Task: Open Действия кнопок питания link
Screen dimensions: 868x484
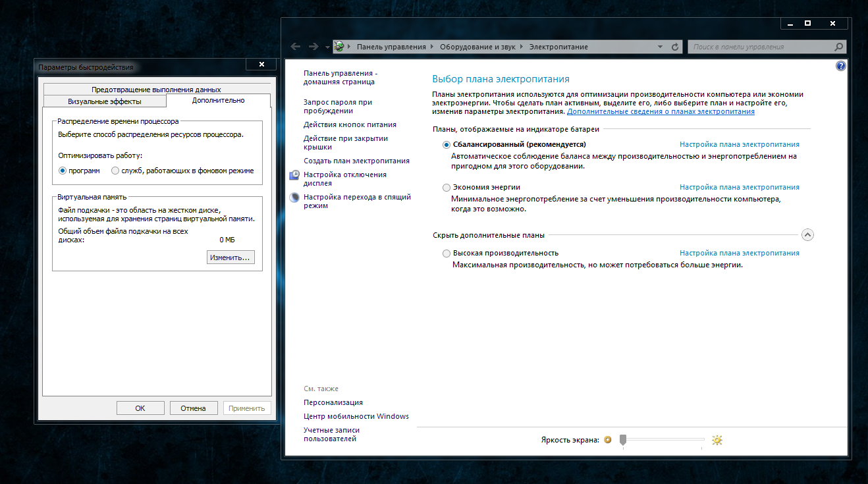Action: [350, 124]
